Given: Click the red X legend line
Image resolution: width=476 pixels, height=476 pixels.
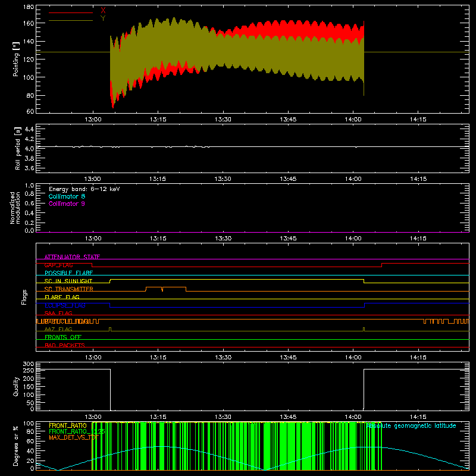Looking at the screenshot, I should 70,12.
